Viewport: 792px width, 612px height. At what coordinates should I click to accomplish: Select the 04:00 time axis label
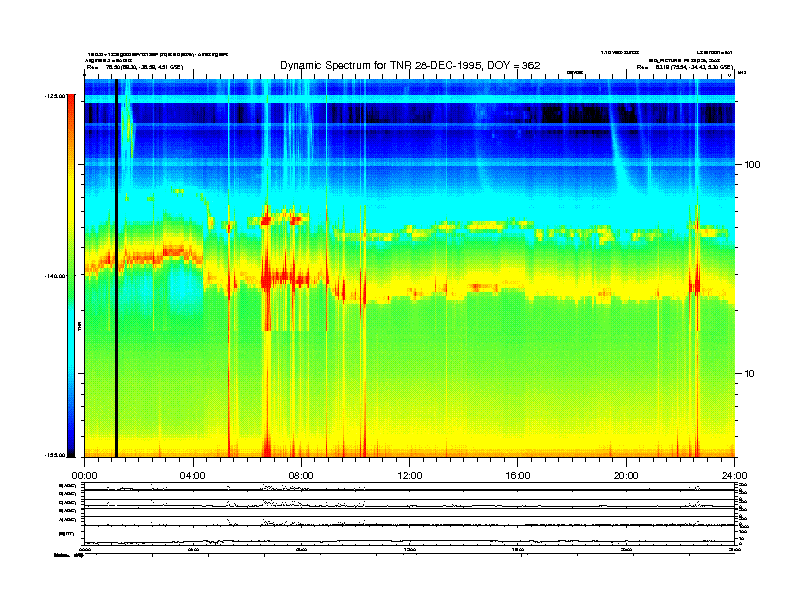193,476
